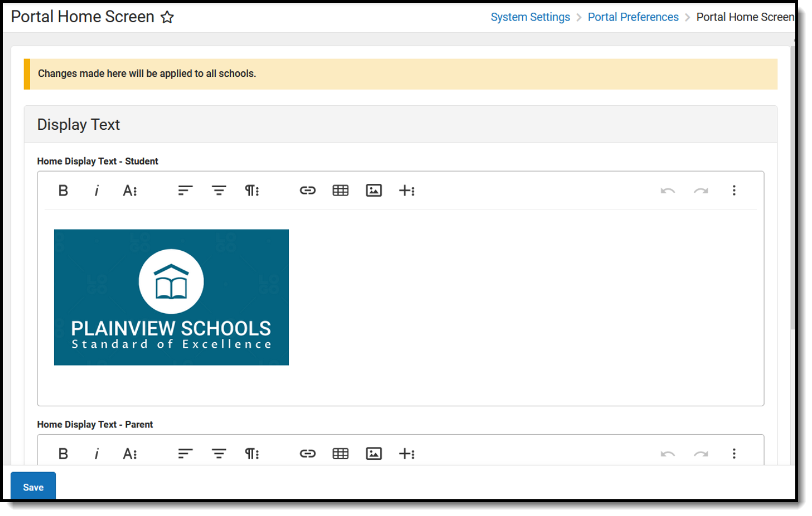Click the 'Home Display Text - Parent' label

pyautogui.click(x=95, y=425)
